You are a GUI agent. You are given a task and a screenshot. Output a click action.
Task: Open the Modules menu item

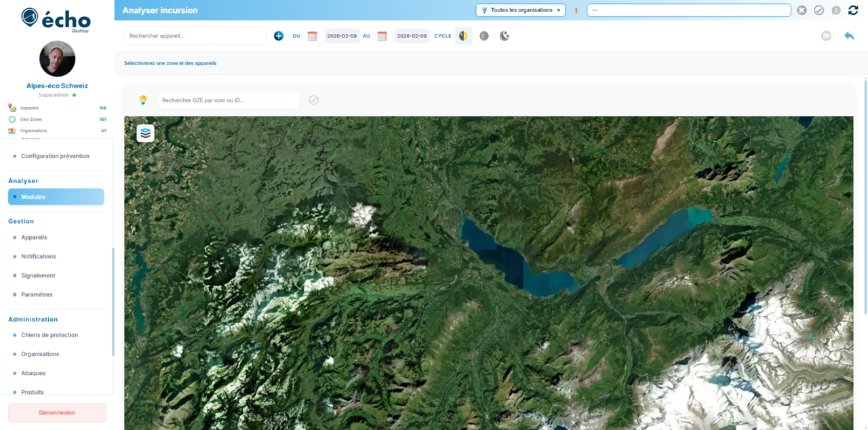coord(56,197)
